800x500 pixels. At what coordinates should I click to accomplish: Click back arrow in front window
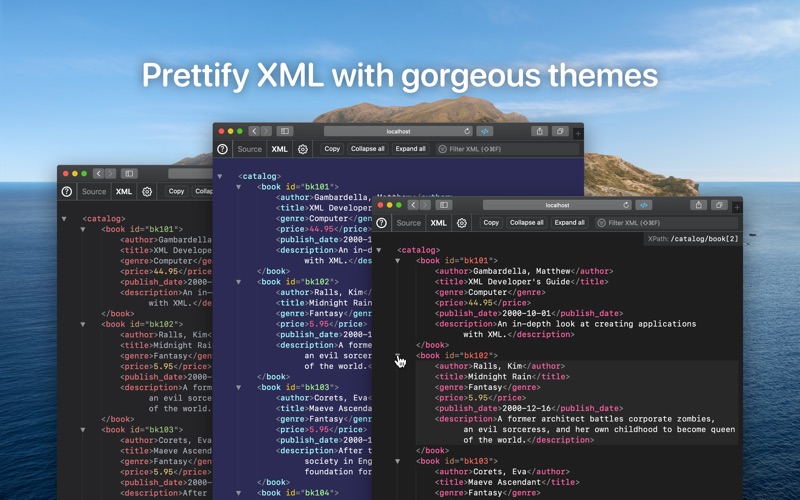point(413,205)
